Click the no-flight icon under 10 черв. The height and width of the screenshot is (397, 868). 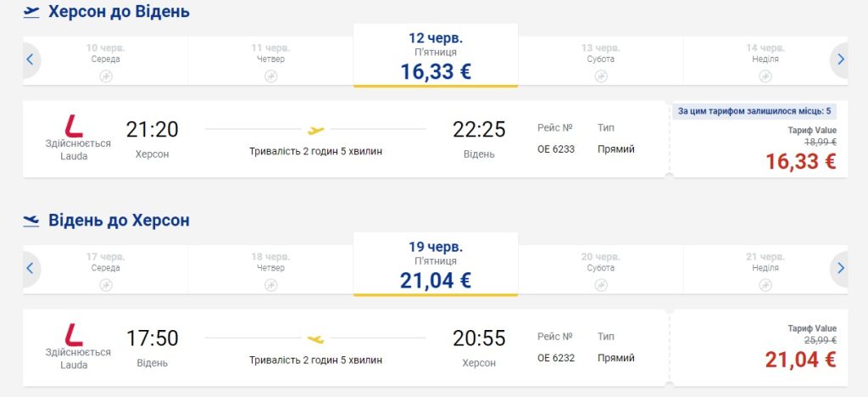click(x=106, y=76)
